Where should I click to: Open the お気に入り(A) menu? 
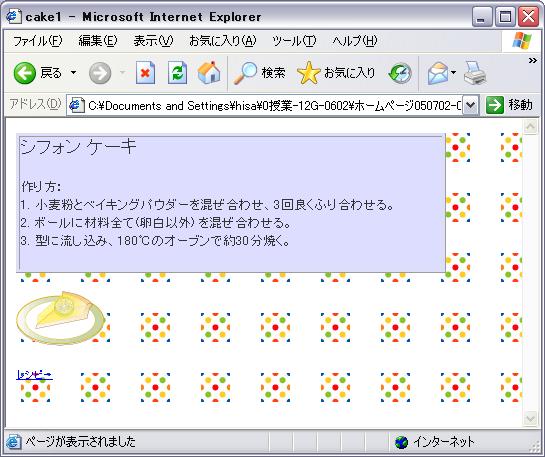pos(222,41)
